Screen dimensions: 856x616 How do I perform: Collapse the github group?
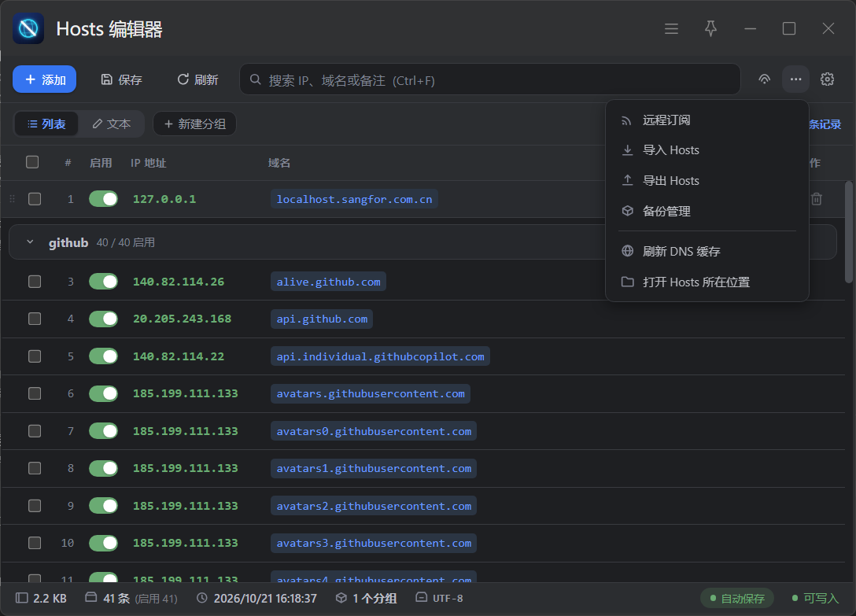(30, 242)
